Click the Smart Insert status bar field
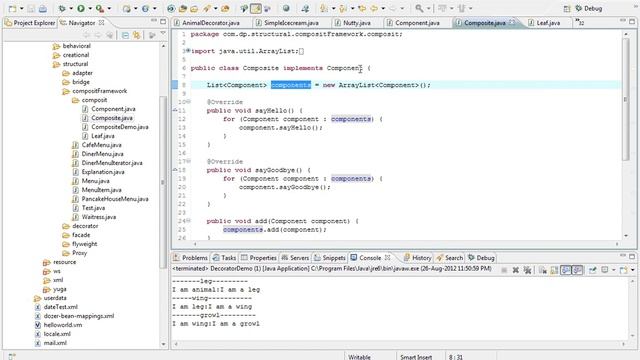The height and width of the screenshot is (360, 640). tap(416, 356)
